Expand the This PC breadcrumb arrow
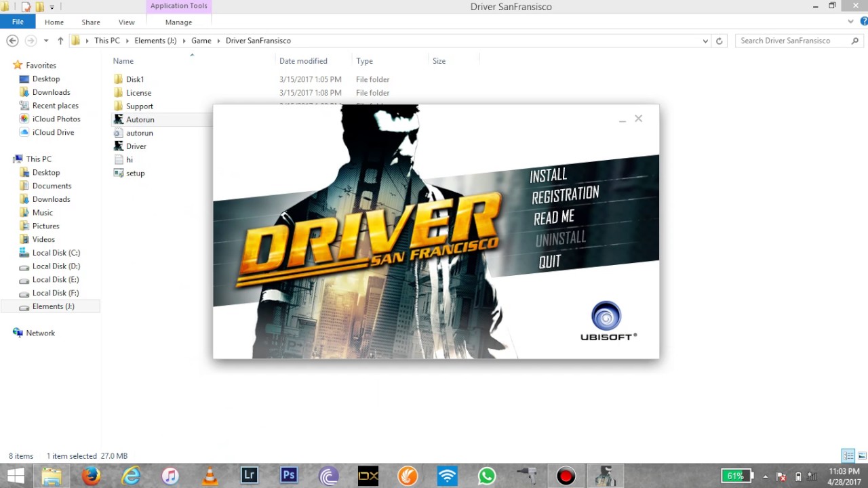This screenshot has width=868, height=488. click(127, 41)
